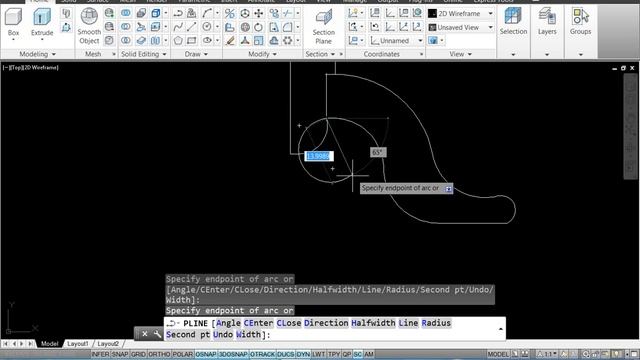Open the Layers panel button
This screenshot has height=360, width=640.
coord(547,21)
